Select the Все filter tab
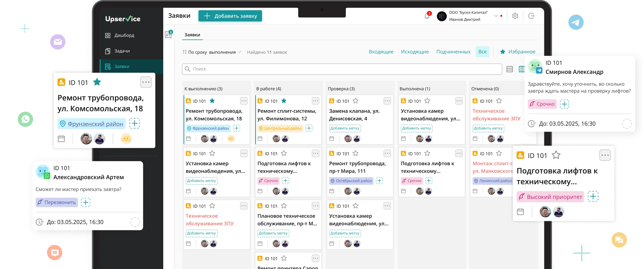The image size is (644, 269). (482, 52)
